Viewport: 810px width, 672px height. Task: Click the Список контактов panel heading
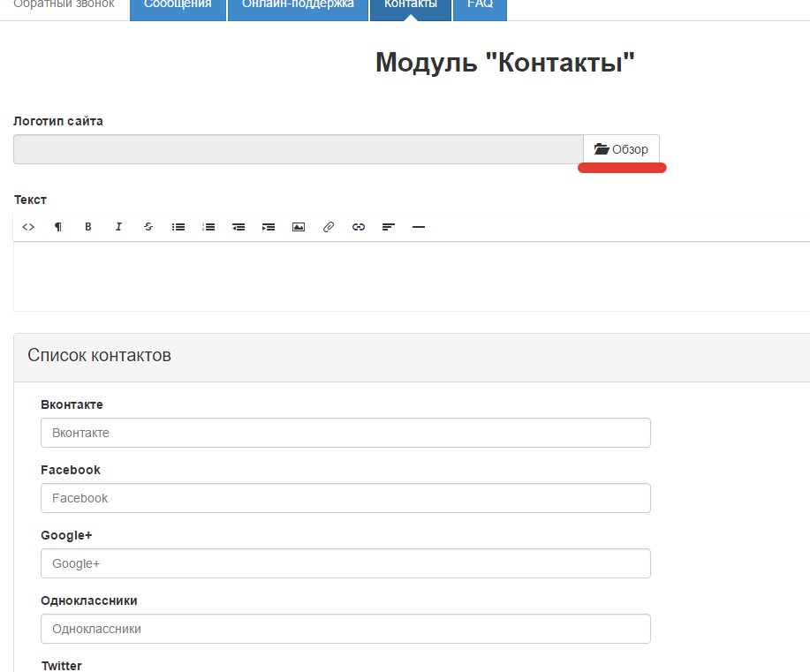click(99, 355)
